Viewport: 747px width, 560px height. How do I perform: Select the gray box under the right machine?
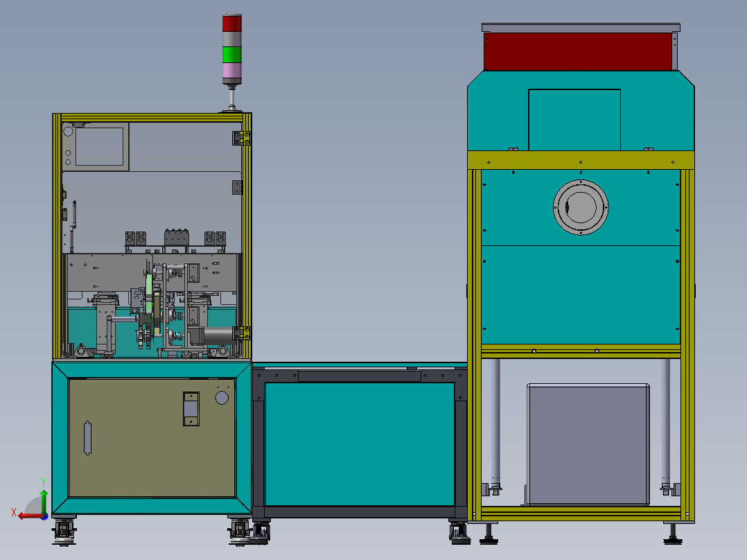tap(588, 445)
